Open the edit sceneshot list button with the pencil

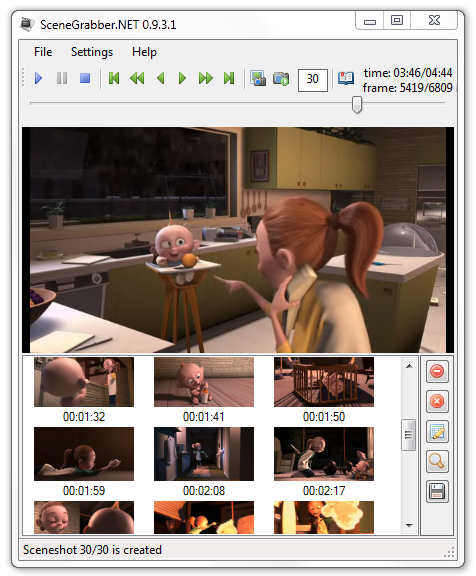[437, 431]
